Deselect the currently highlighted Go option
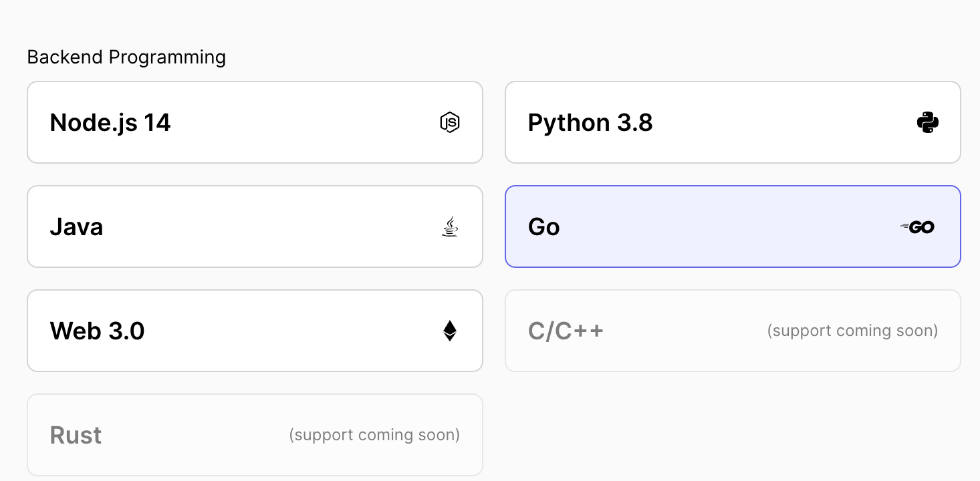Image resolution: width=980 pixels, height=481 pixels. click(x=733, y=226)
